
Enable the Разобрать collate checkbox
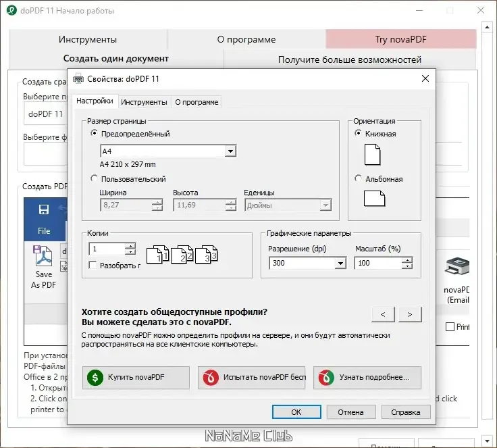pyautogui.click(x=93, y=266)
